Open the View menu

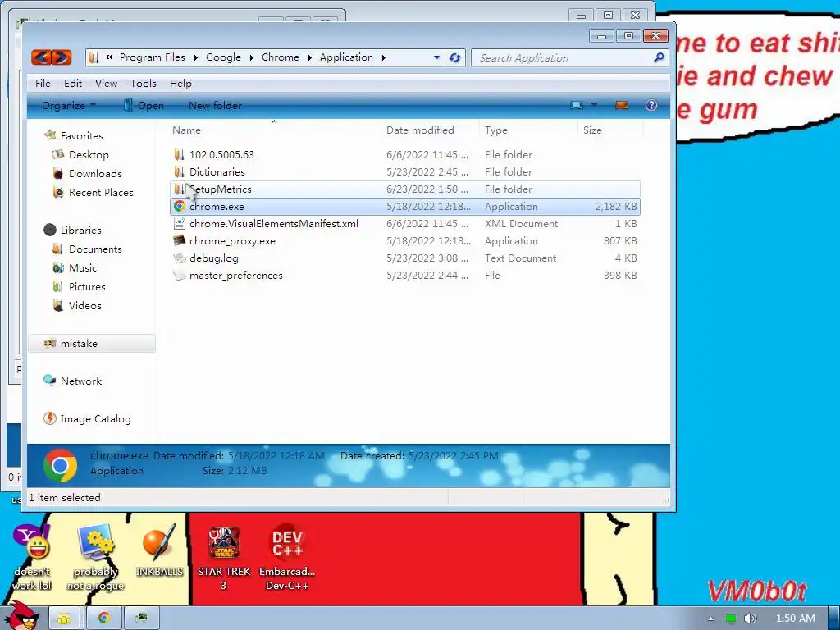[x=106, y=84]
